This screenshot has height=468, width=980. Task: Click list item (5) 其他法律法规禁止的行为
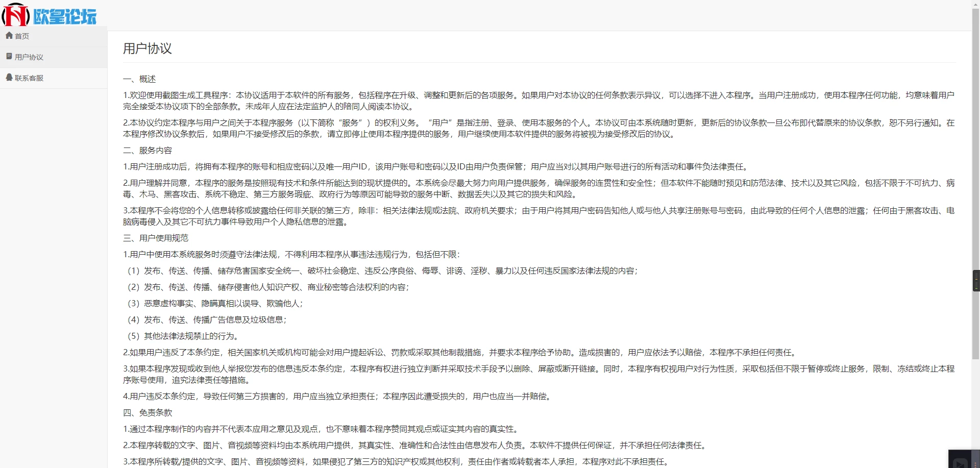tap(183, 336)
